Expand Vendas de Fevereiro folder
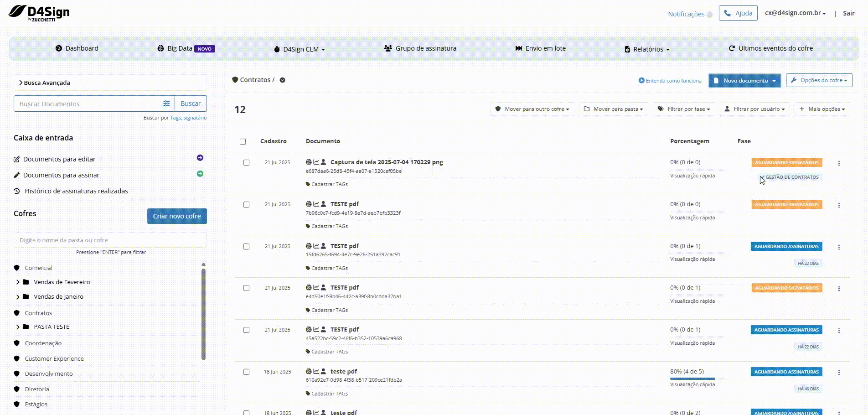This screenshot has width=868, height=415. click(18, 282)
